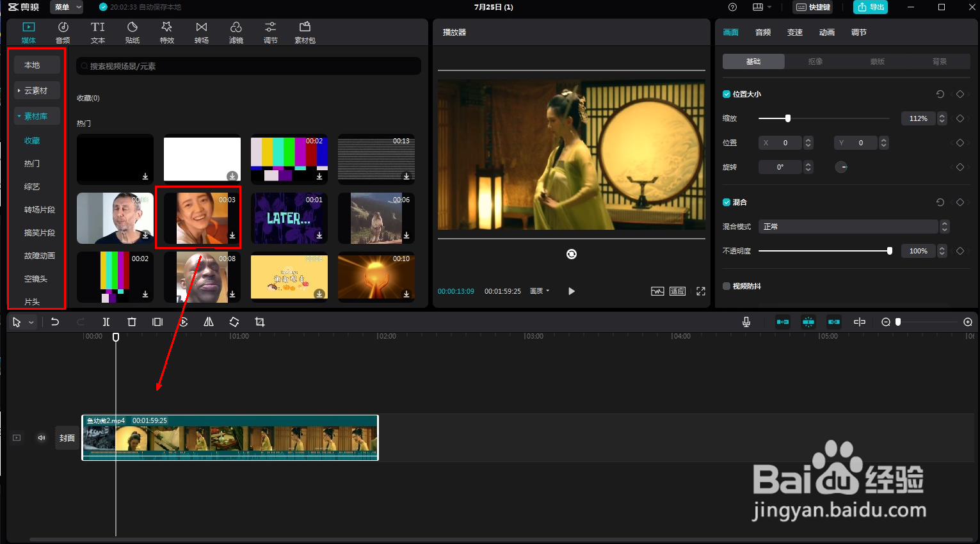Click the 不透明度 opacity slider handle
980x544 pixels.
890,251
